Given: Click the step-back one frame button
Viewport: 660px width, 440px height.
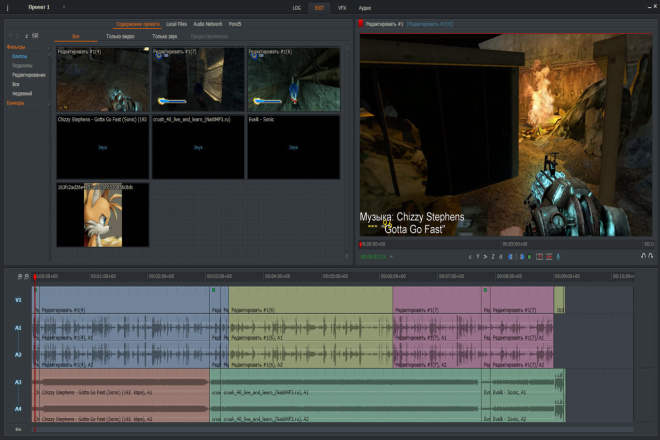Looking at the screenshot, I should tap(478, 256).
